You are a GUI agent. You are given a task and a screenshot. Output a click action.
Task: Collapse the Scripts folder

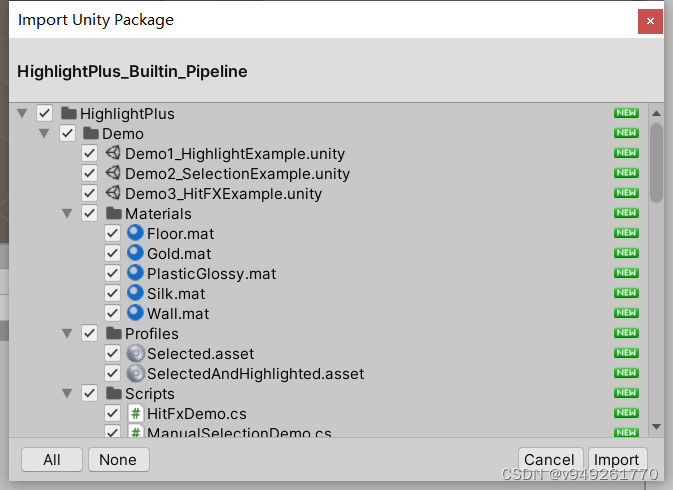[67, 393]
